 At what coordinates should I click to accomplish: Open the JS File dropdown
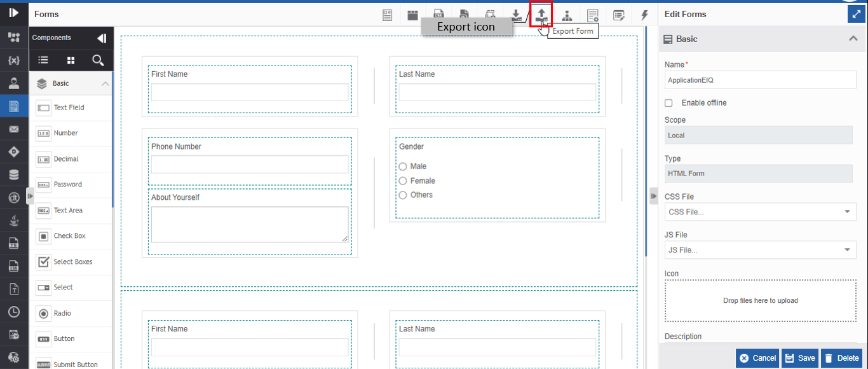[761, 250]
